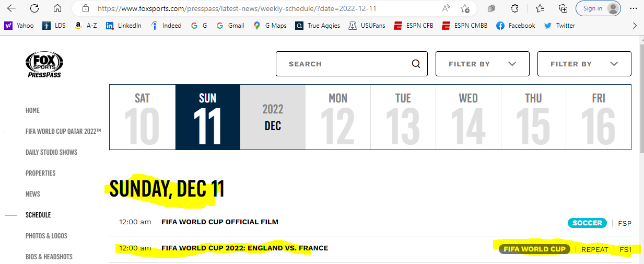Open ESPN CMBB bookmark
Viewport: 644px width, 264px height.
[465, 26]
